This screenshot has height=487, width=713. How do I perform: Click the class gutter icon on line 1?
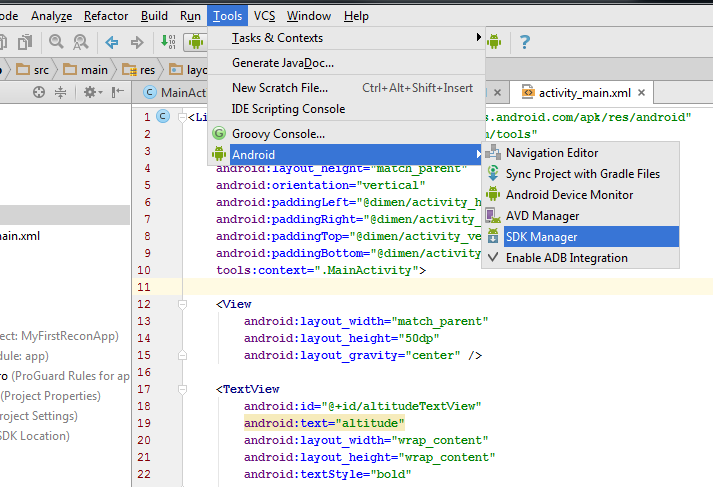[163, 116]
